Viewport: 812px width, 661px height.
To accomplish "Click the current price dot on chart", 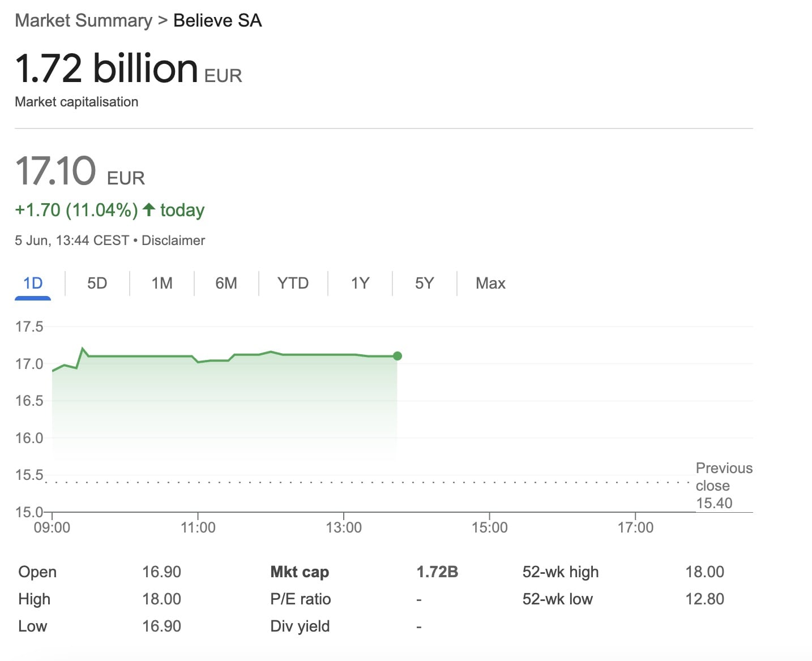I will (398, 356).
